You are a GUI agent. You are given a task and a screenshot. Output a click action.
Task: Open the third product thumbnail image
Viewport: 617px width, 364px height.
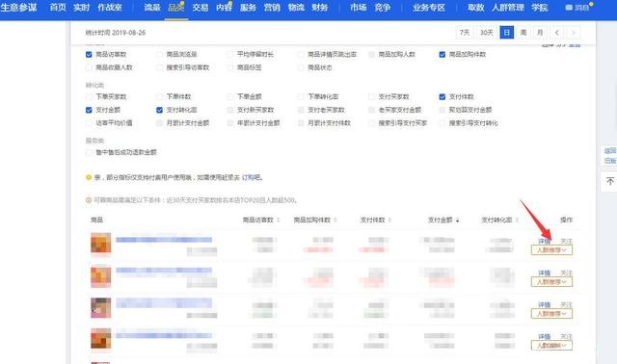coord(100,308)
